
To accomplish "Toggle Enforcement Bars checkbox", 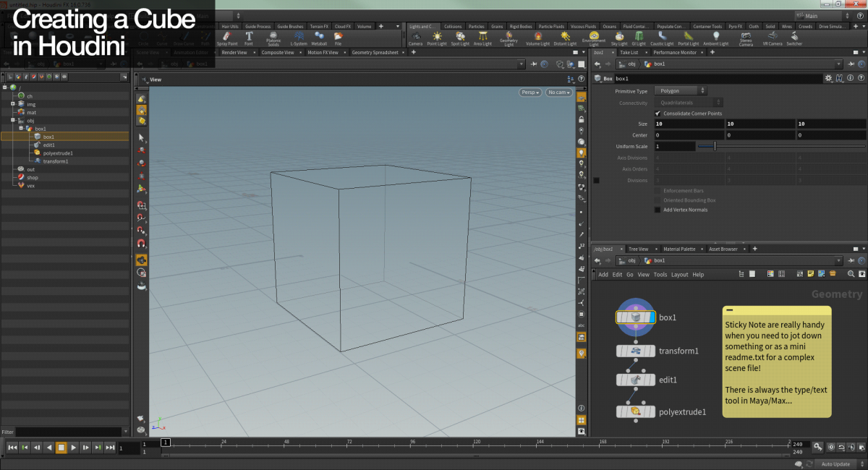I will 658,190.
